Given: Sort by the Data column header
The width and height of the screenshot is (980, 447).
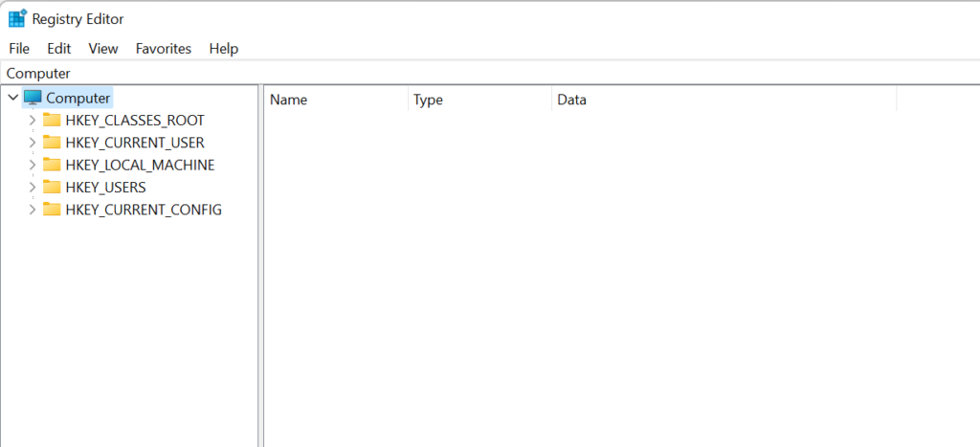Looking at the screenshot, I should click(724, 101).
